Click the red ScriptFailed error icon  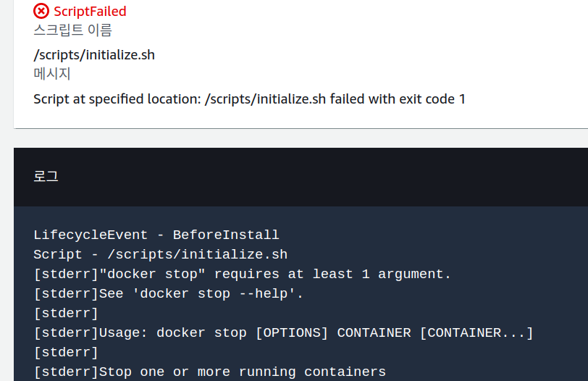click(x=41, y=11)
